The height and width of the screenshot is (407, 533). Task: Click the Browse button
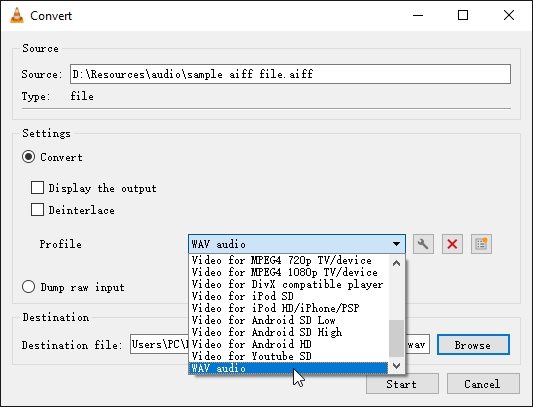[x=473, y=345]
